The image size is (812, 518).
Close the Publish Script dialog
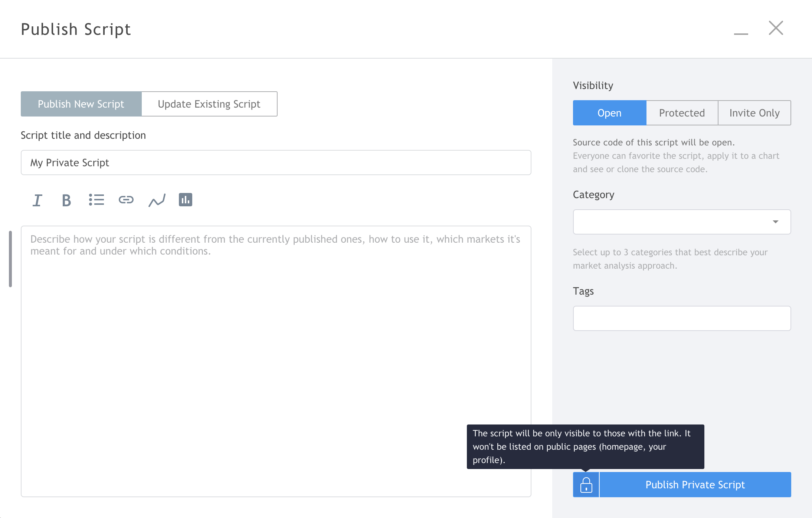[x=776, y=28]
